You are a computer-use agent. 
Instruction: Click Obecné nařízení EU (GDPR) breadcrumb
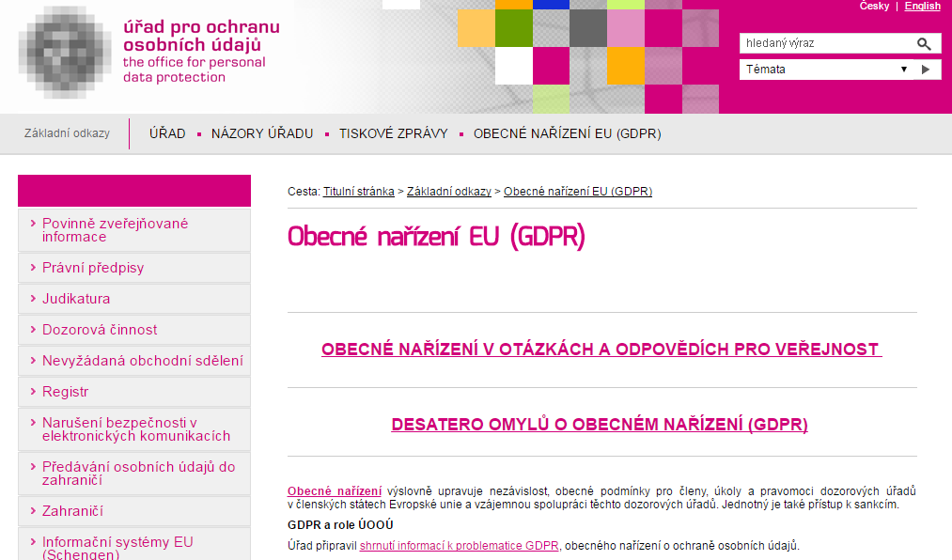[578, 191]
